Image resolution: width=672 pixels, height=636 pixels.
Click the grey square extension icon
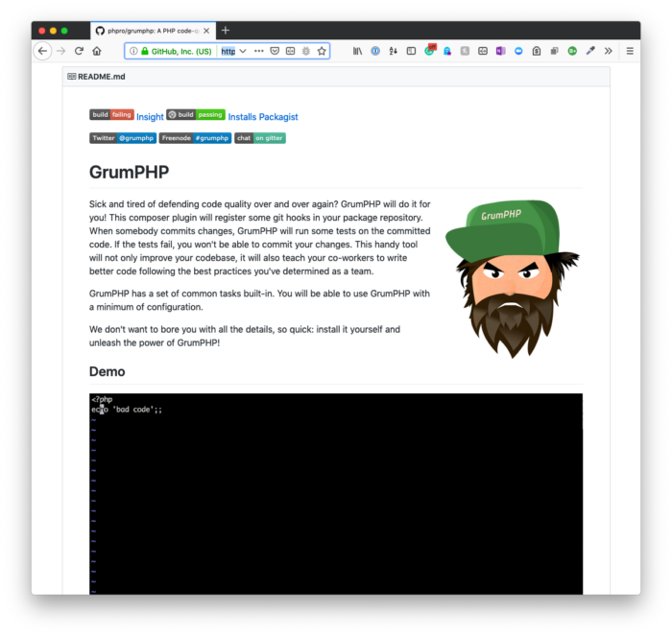pos(465,51)
